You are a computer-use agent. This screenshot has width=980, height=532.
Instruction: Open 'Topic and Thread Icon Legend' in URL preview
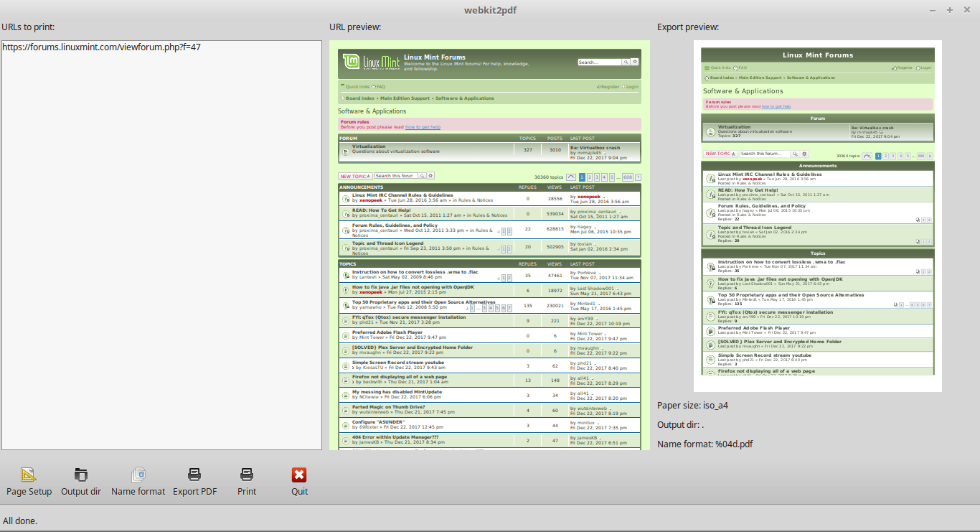[387, 243]
